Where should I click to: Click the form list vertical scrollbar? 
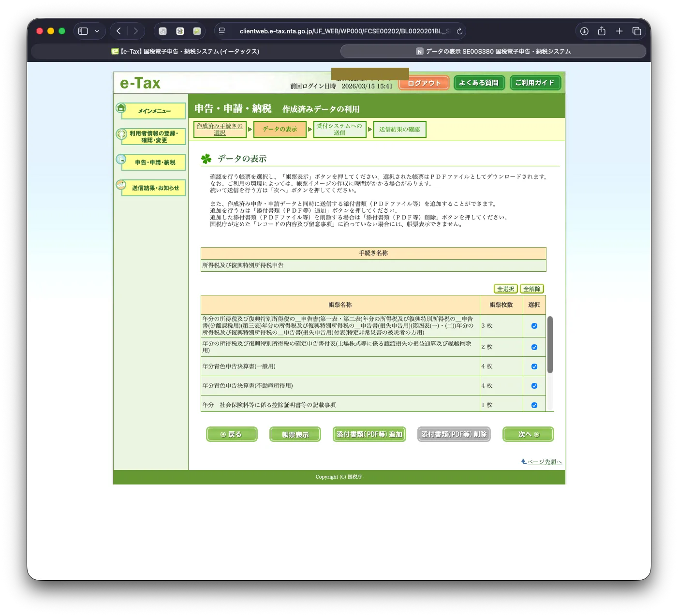pos(550,345)
